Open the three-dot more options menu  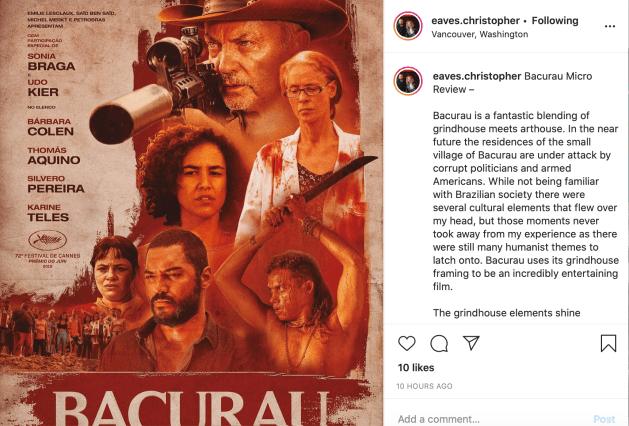(610, 26)
